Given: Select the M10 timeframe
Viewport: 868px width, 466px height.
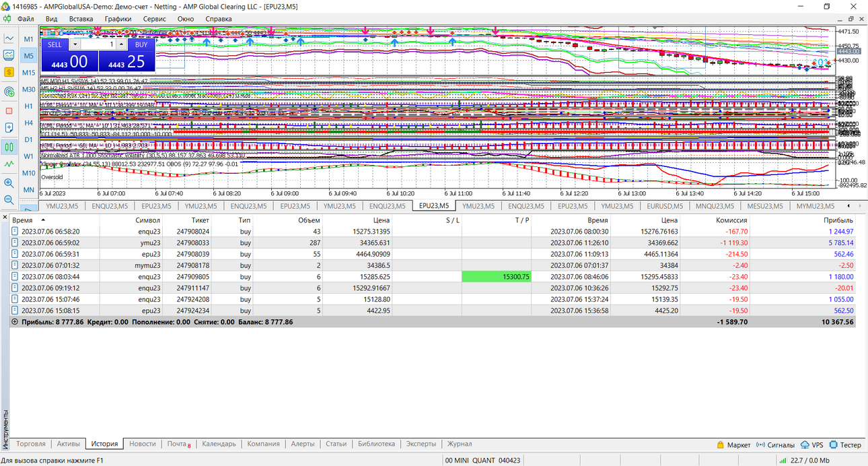Looking at the screenshot, I should (28, 173).
